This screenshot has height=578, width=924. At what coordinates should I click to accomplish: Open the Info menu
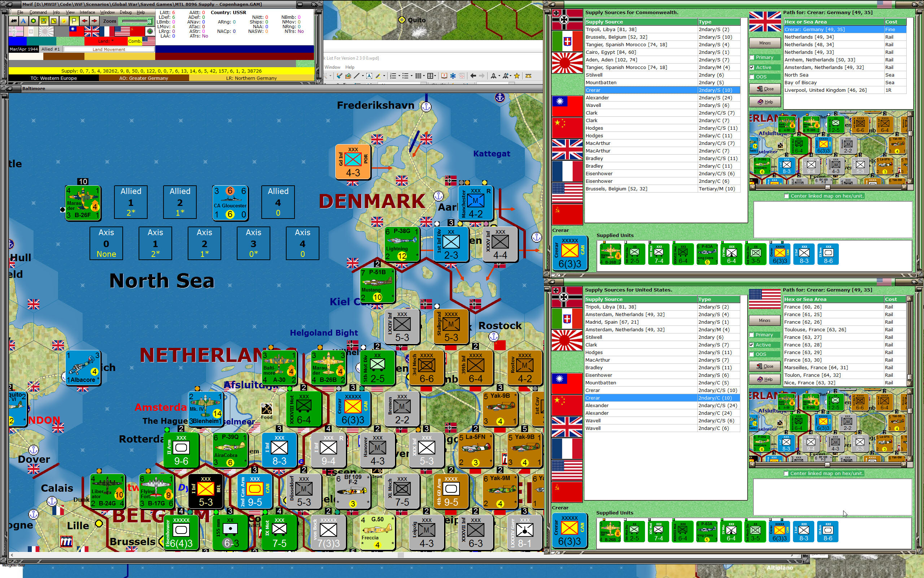56,12
